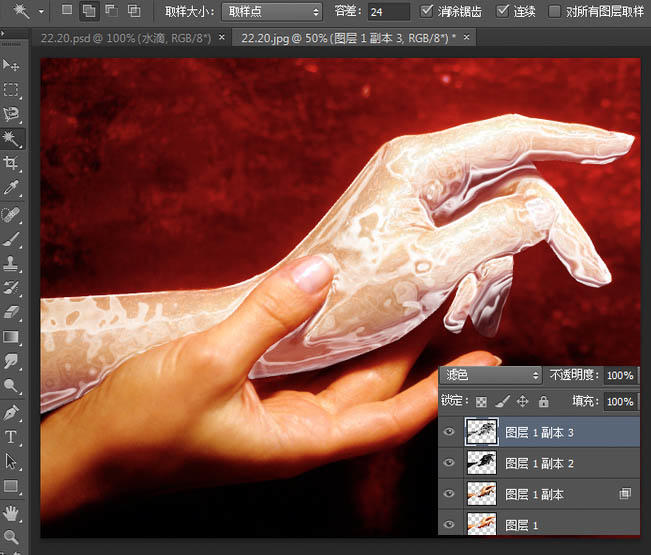The image size is (651, 555).
Task: Select the Move tool
Action: (12, 65)
